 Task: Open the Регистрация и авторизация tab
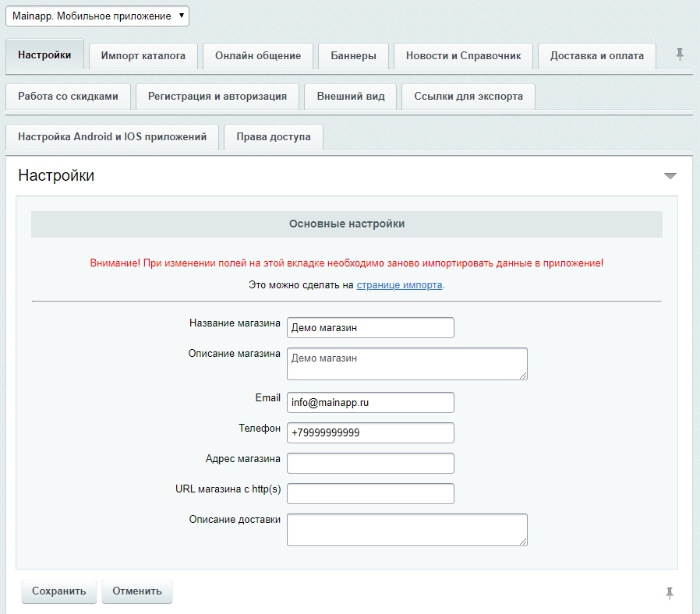pos(217,97)
